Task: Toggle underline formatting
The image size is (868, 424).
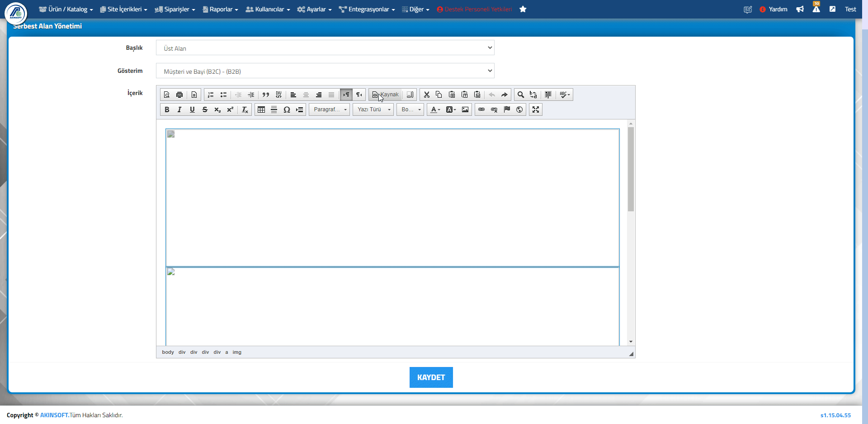Action: pos(192,110)
